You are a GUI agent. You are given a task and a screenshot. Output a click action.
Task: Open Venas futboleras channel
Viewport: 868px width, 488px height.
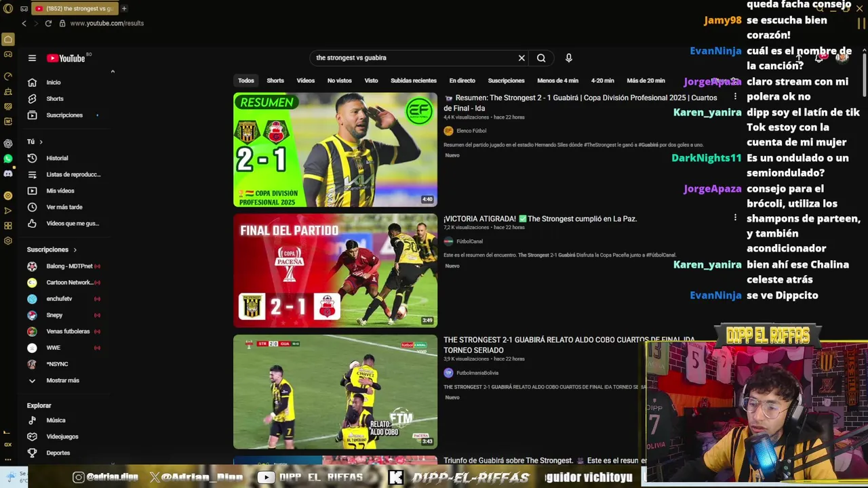[x=64, y=331]
